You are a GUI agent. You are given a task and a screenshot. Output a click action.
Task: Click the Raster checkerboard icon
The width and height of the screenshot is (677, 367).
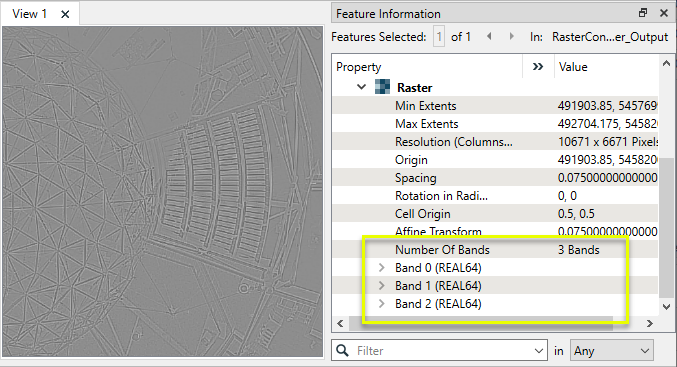tap(382, 87)
